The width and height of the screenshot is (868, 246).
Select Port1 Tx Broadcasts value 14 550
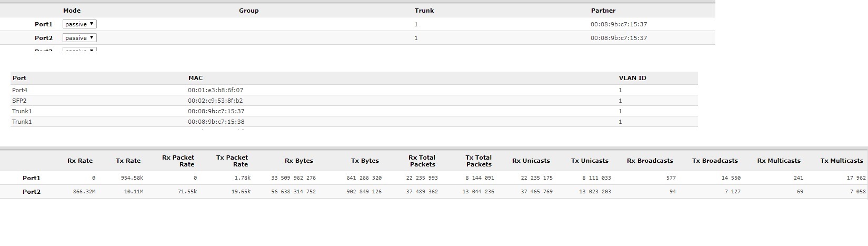(731, 178)
